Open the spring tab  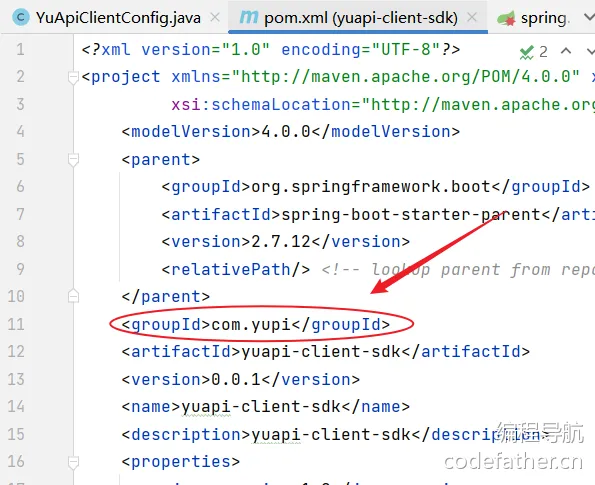pyautogui.click(x=545, y=18)
